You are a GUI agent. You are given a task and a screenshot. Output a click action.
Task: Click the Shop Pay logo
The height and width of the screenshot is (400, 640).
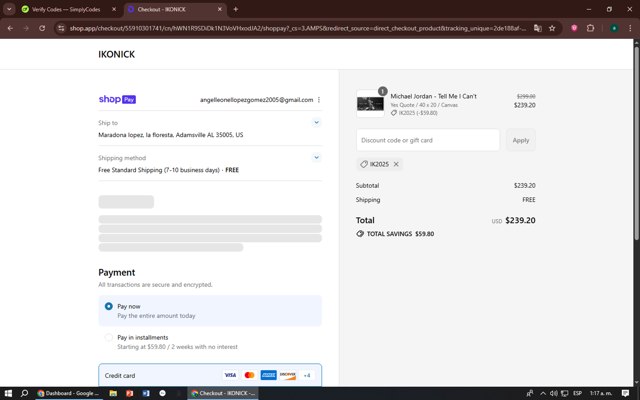click(117, 99)
